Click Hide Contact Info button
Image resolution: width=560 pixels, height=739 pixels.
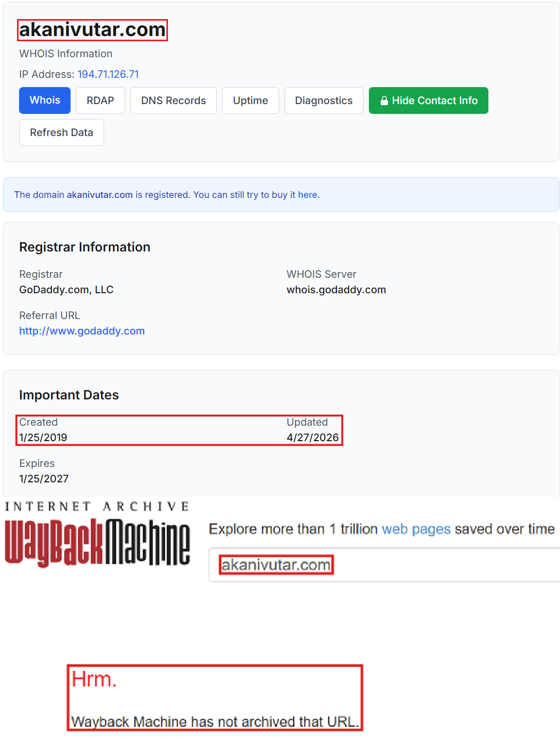(x=429, y=100)
